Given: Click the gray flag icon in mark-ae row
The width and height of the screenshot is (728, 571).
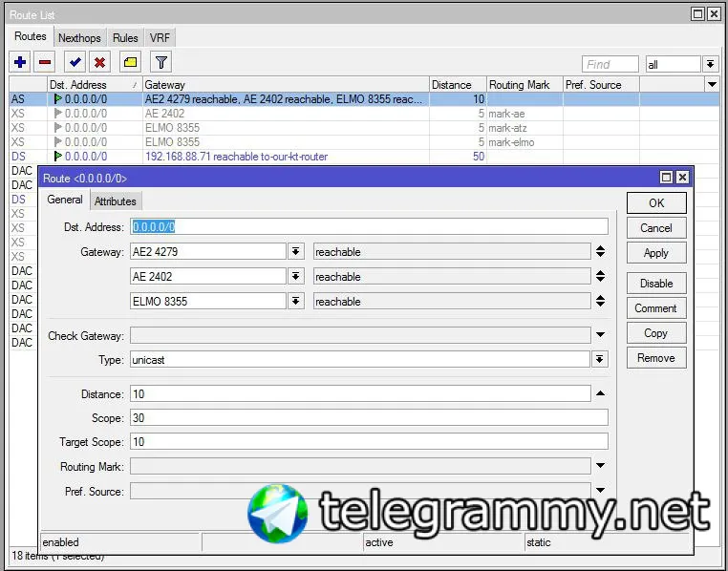Looking at the screenshot, I should tap(58, 114).
